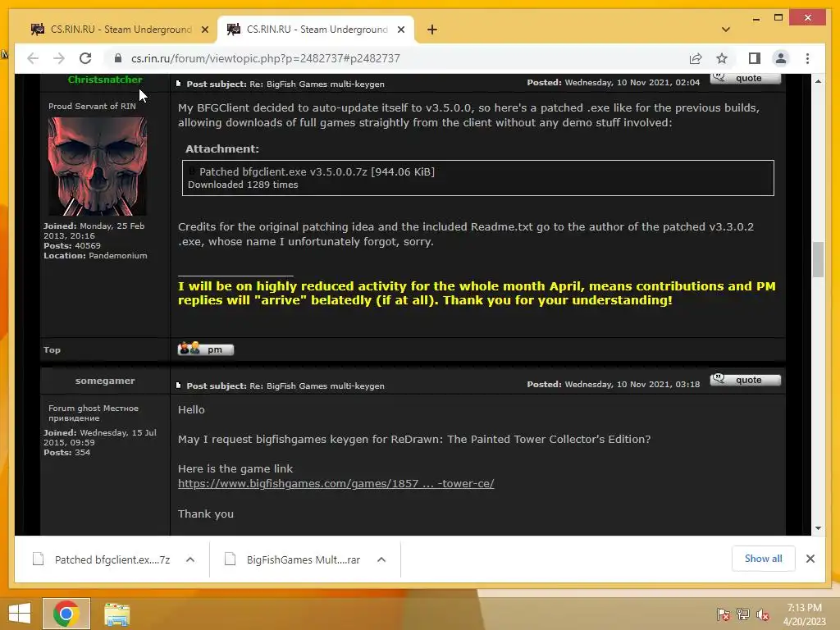This screenshot has width=840, height=630.
Task: Go back to the previous page
Action: [x=33, y=58]
